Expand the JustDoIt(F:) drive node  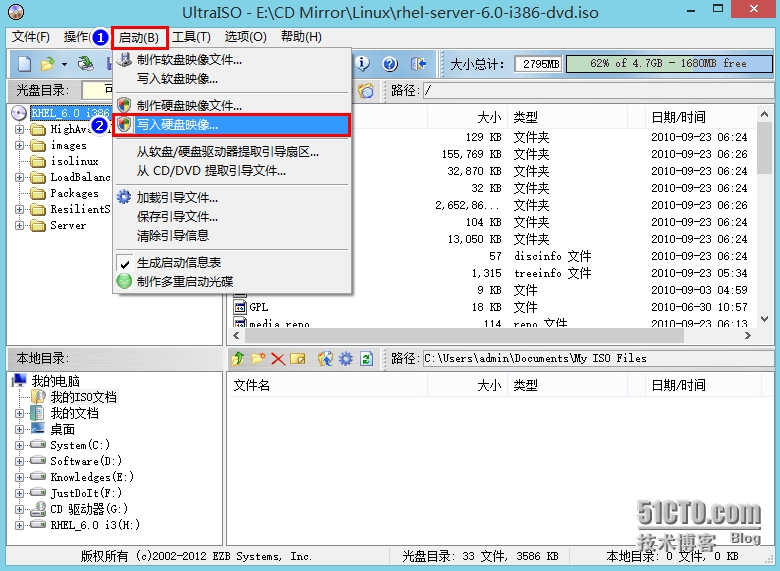pyautogui.click(x=19, y=493)
